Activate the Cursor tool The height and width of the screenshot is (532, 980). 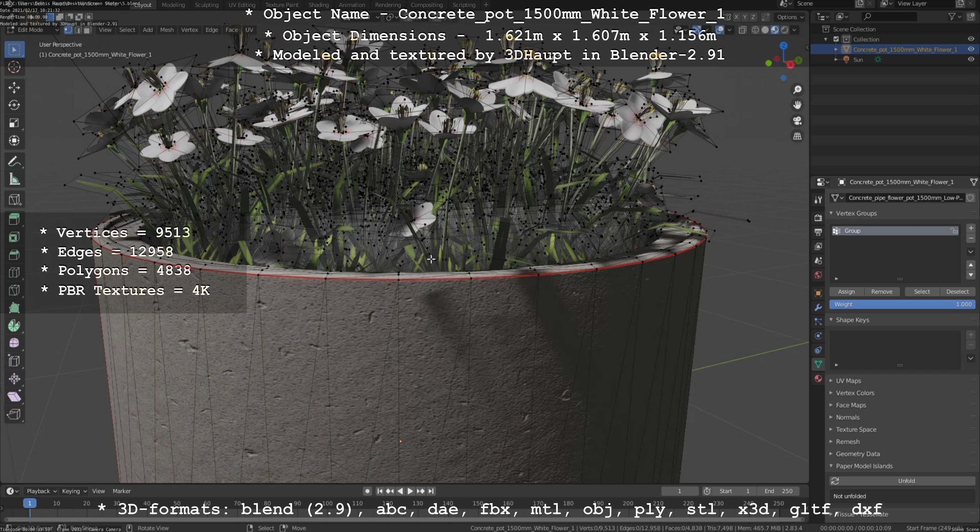pos(15,67)
